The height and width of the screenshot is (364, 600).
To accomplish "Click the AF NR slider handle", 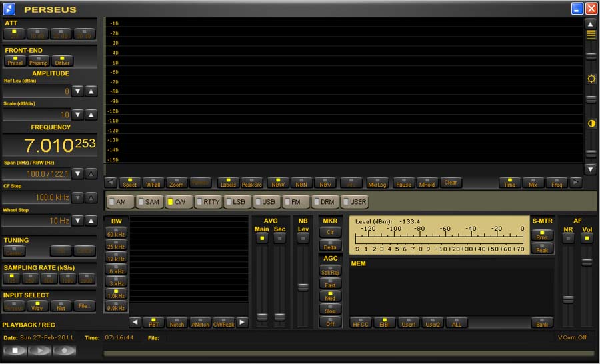I will [x=568, y=299].
